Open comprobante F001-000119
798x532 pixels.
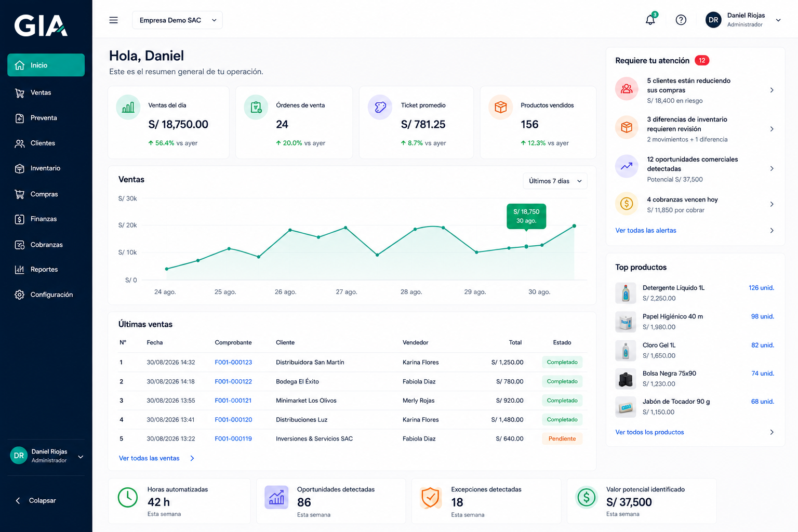(x=233, y=438)
